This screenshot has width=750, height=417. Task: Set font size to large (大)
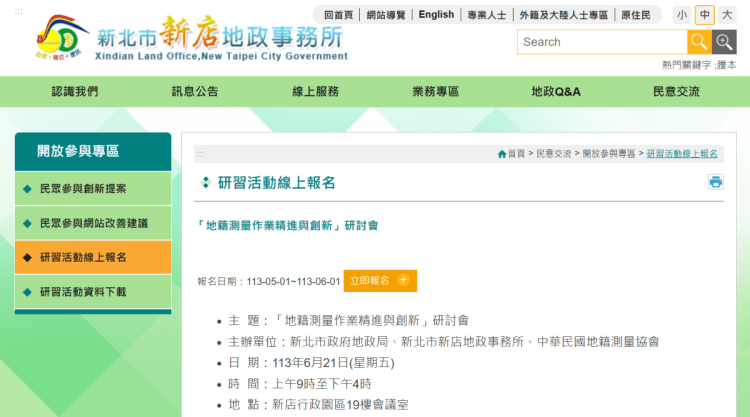point(727,15)
